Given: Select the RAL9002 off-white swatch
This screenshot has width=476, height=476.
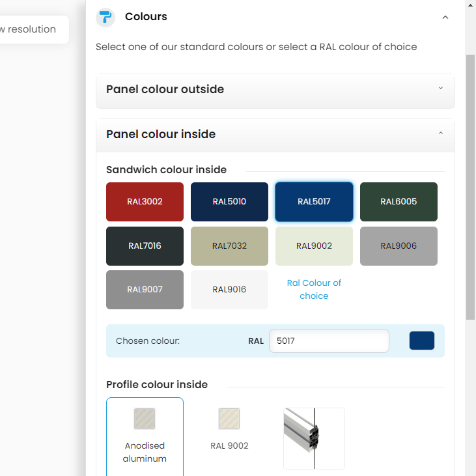Looking at the screenshot, I should [314, 246].
